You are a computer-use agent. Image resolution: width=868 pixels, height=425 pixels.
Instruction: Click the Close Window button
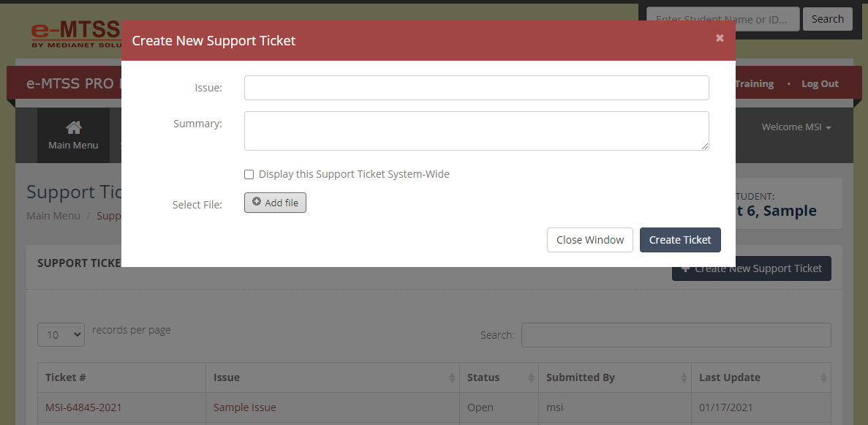coord(590,240)
